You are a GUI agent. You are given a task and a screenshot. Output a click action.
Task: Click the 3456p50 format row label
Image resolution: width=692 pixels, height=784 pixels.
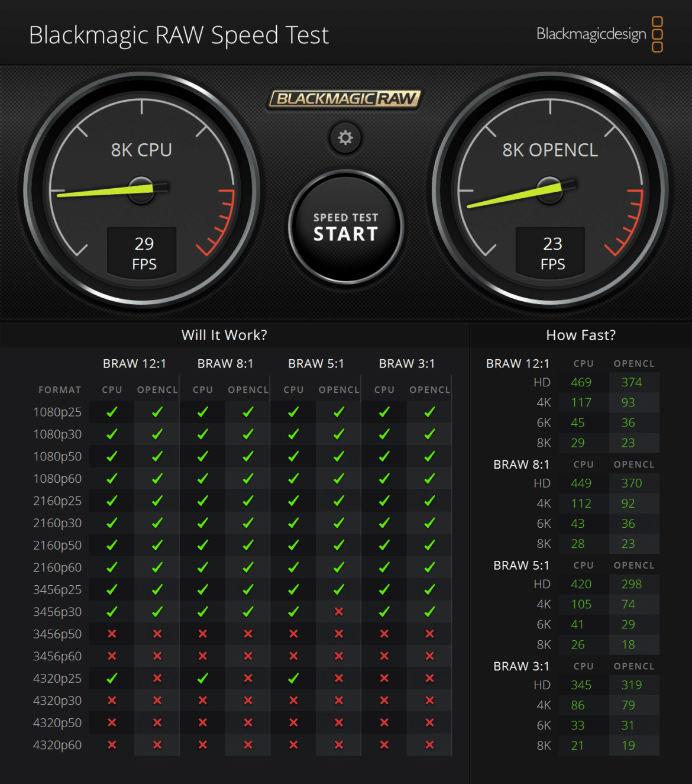[57, 634]
